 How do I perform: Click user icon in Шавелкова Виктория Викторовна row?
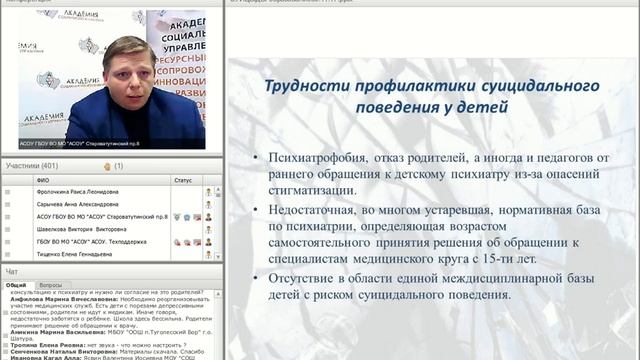[209, 229]
